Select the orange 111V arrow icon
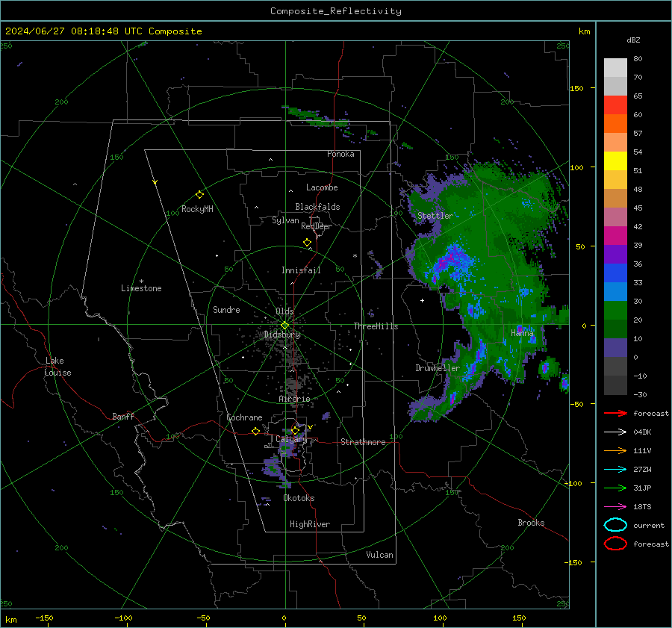Image resolution: width=672 pixels, height=628 pixels. coord(615,450)
